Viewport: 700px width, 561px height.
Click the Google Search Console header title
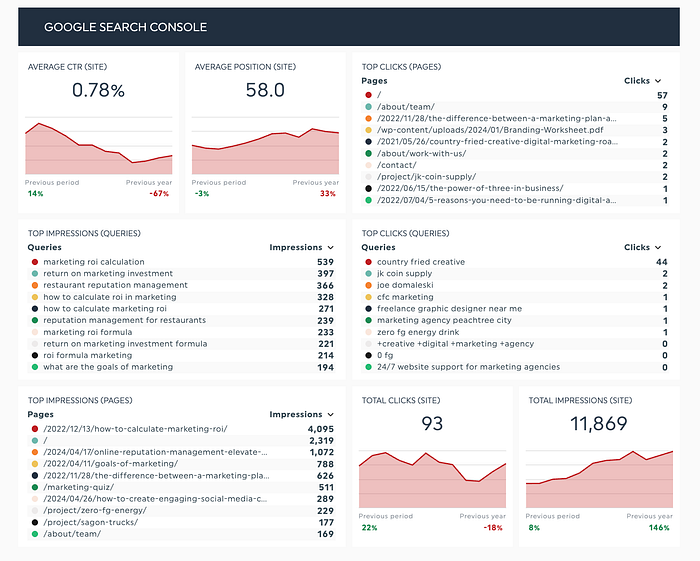pyautogui.click(x=125, y=27)
